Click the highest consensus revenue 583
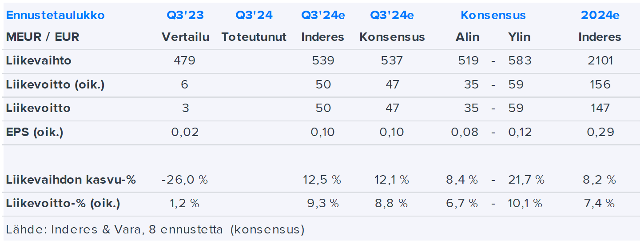The height and width of the screenshot is (245, 644). tap(520, 60)
